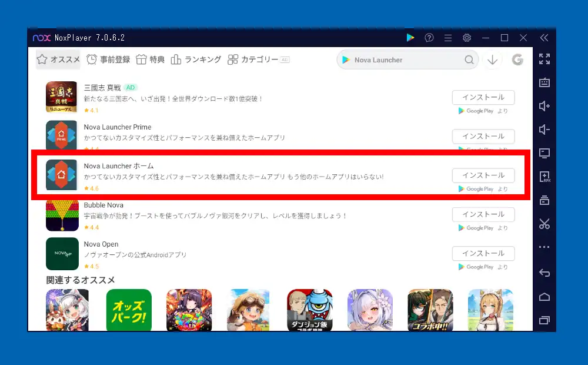Toggle fullscreen mode in the sidebar

544,59
